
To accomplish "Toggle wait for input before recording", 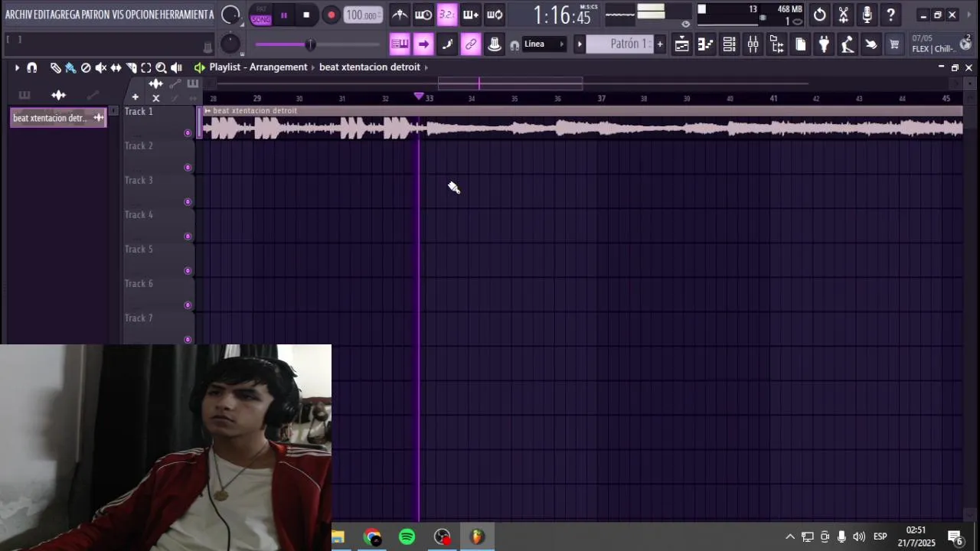I will 423,15.
